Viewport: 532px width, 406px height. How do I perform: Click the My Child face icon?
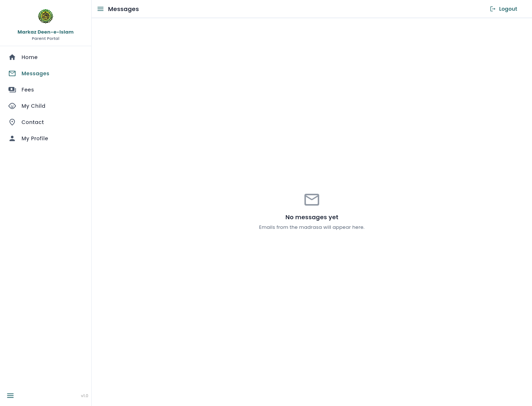(12, 106)
